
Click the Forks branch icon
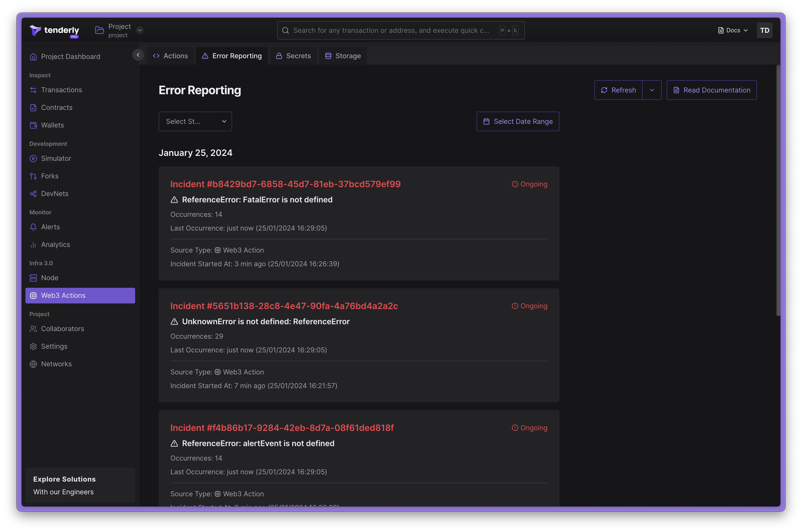[x=33, y=176]
